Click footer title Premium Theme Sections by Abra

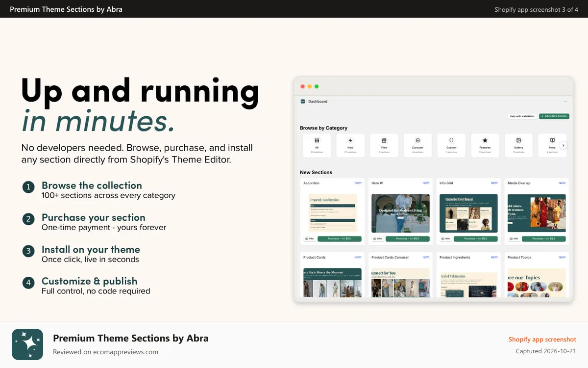[x=131, y=338]
